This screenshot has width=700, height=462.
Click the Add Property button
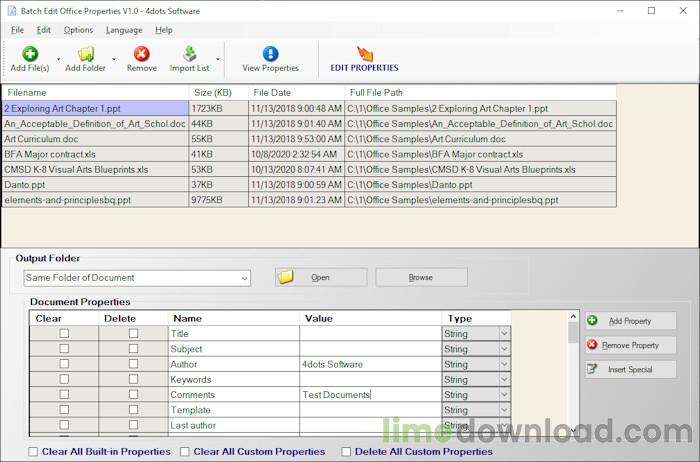pos(630,321)
